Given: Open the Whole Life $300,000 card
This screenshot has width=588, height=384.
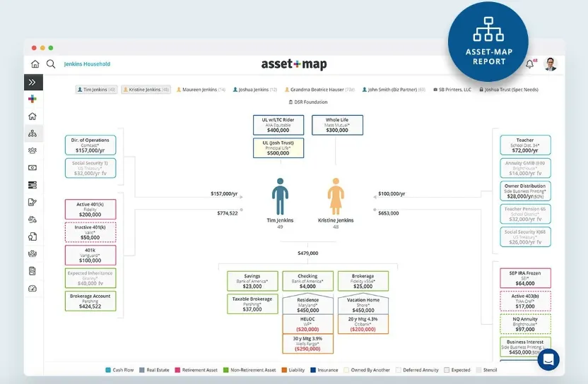Looking at the screenshot, I should pos(337,125).
